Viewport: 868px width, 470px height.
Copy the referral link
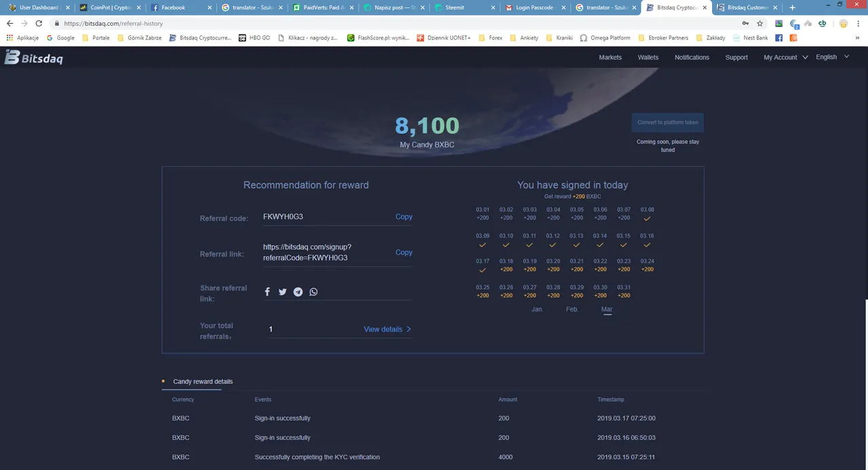click(x=403, y=252)
